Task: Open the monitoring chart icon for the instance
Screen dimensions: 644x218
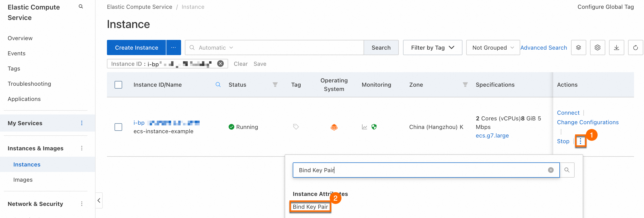Action: (365, 127)
